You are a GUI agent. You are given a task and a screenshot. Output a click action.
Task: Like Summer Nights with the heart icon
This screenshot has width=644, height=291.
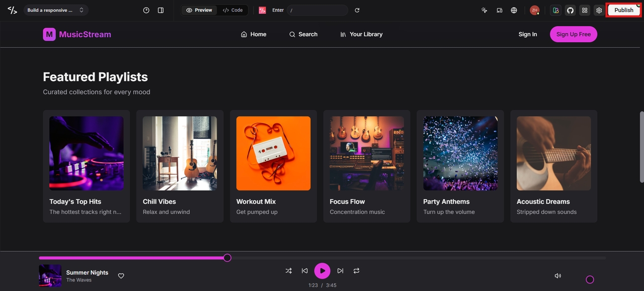click(x=121, y=276)
